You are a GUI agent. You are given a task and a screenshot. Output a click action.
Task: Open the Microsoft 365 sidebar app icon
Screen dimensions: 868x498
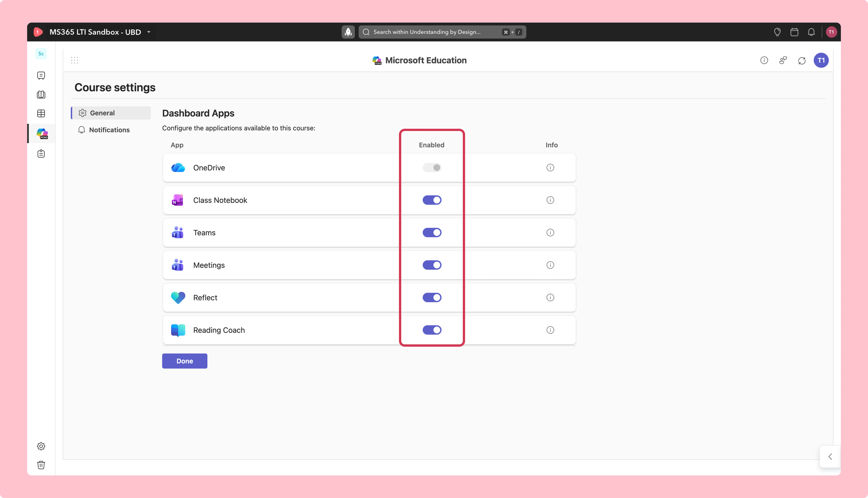point(42,133)
